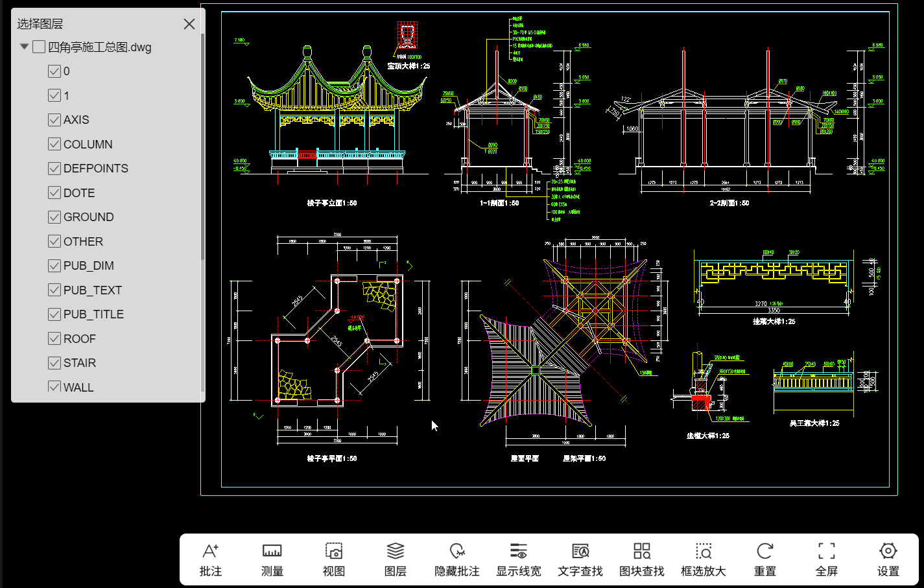This screenshot has height=588, width=924.
Task: Enter 全屏 fullscreen mode
Action: (x=827, y=559)
